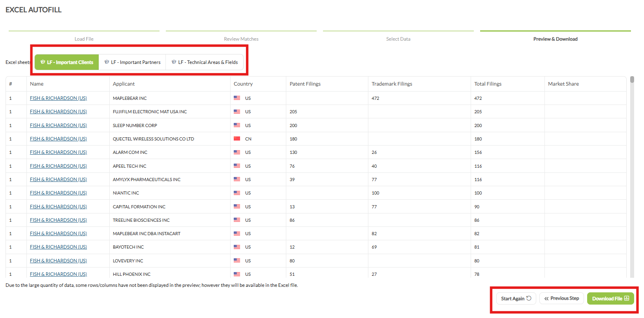Open Fish & Richardson link in FUJIFILM ELECTRONIC row
This screenshot has height=318, width=644.
pos(58,112)
